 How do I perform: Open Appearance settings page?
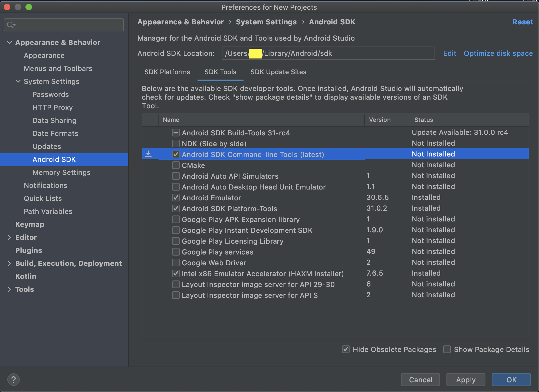44,55
